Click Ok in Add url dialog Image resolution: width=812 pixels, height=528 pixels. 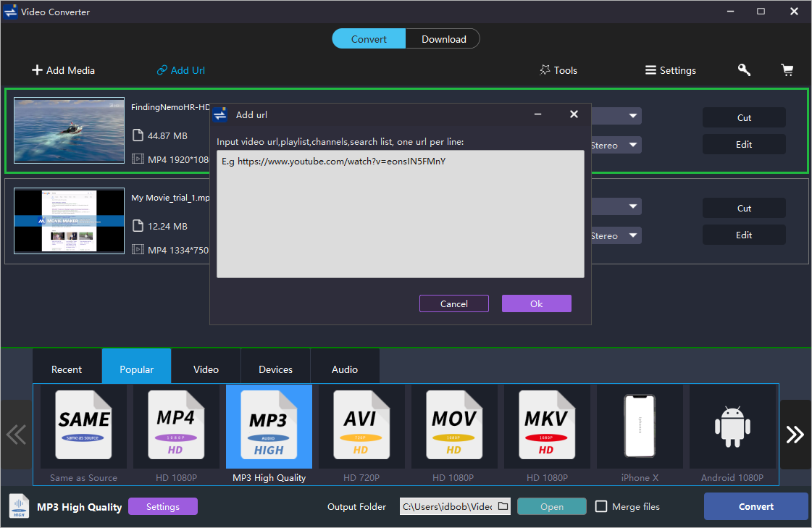pos(537,304)
